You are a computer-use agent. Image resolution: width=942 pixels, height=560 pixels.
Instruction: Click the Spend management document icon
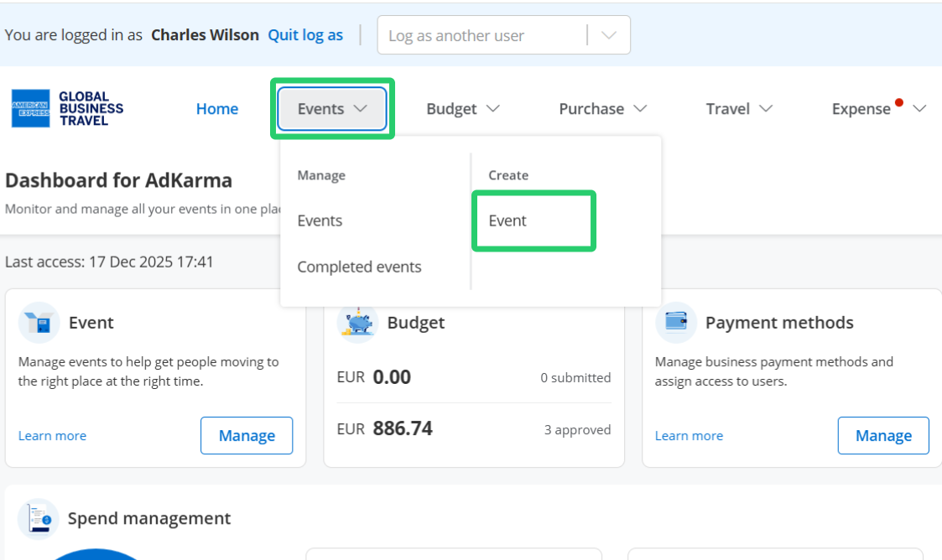39,519
